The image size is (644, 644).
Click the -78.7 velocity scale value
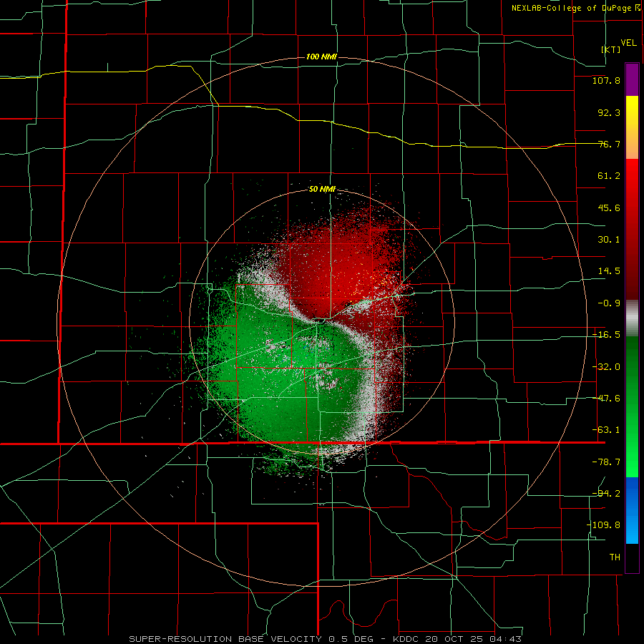tap(606, 462)
